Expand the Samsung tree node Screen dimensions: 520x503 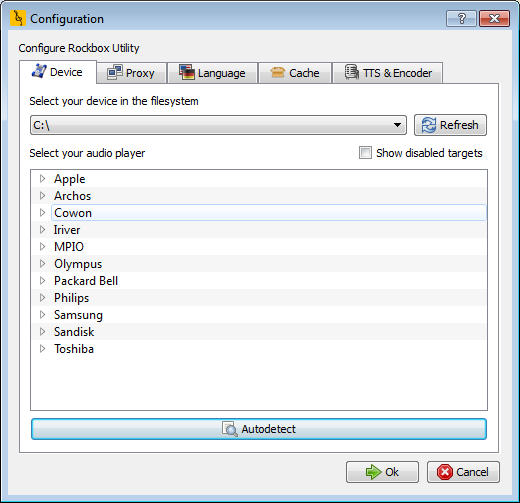coord(42,315)
